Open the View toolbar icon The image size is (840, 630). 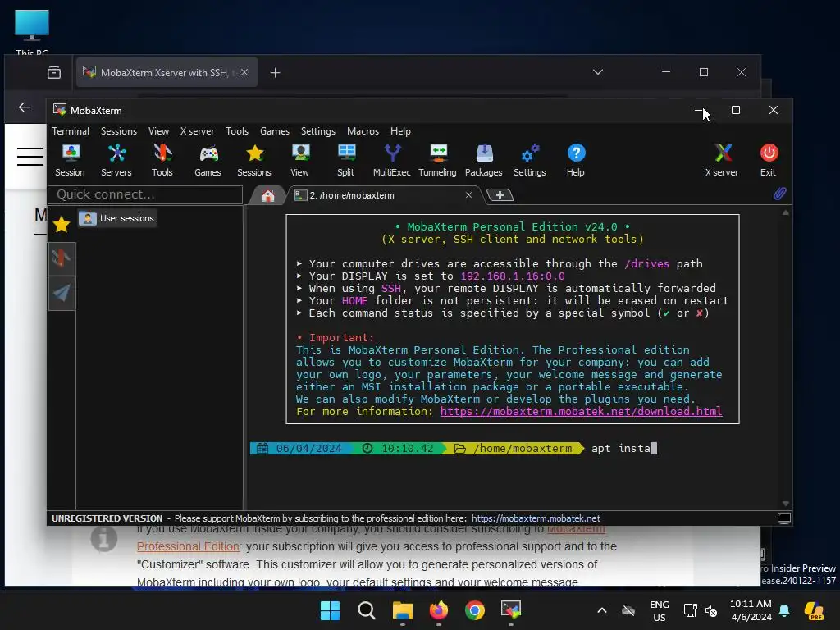click(x=300, y=160)
